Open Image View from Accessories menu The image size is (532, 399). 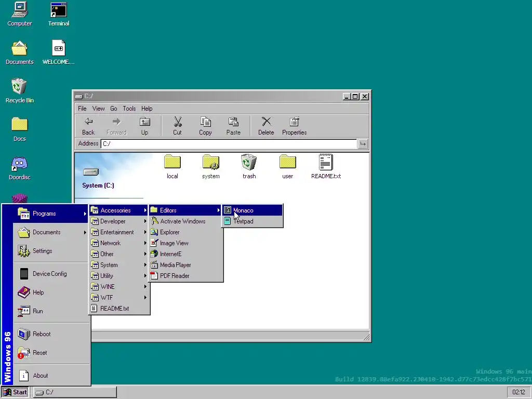[x=186, y=243]
